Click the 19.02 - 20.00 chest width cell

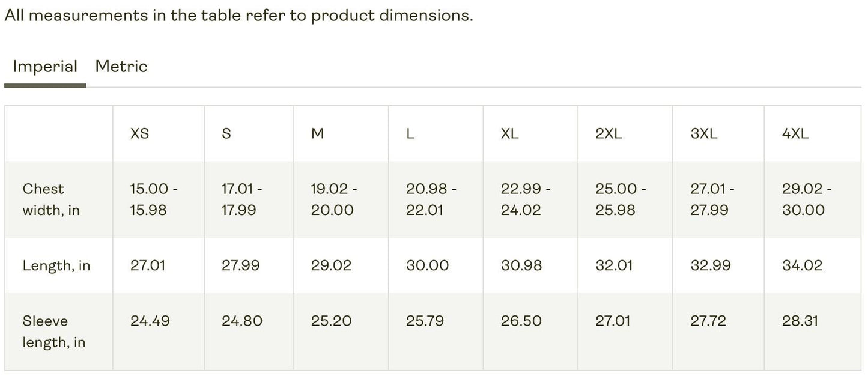coord(334,199)
